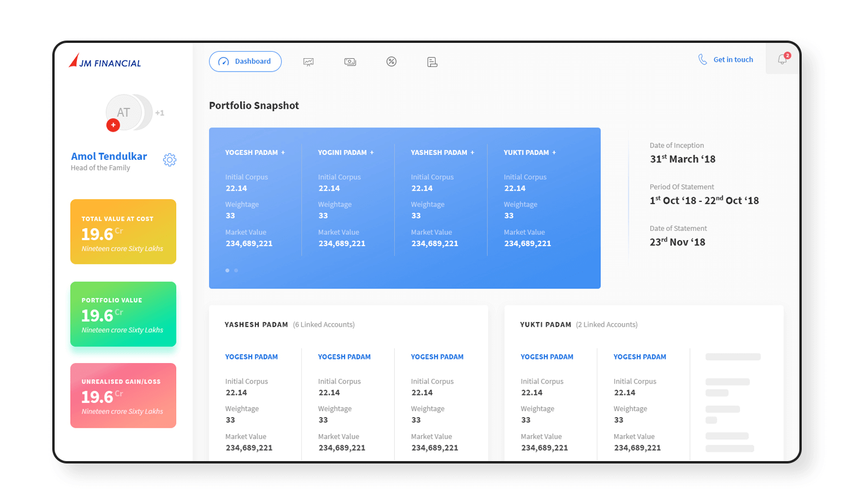Click the Get in touch link
Screen dimensions: 854x504
tap(733, 60)
